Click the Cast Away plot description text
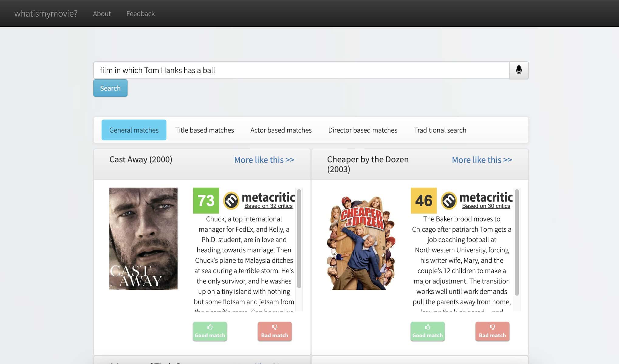Screen dimensions: 619x364 tap(244, 263)
